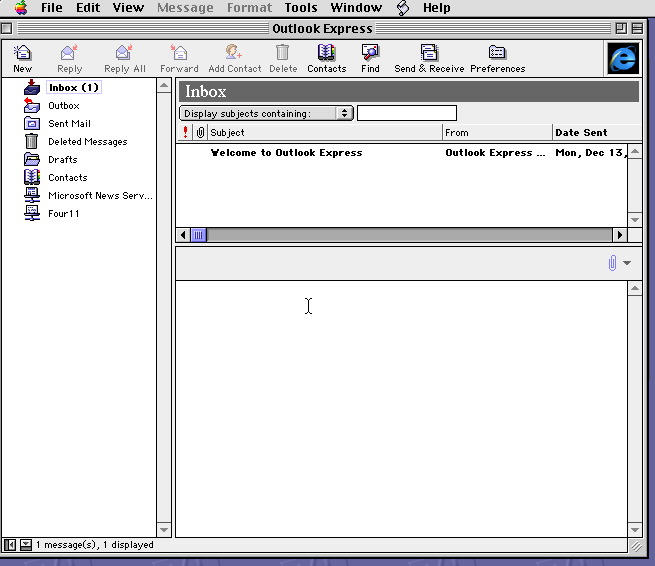Select the Microsoft News Server entry
The height and width of the screenshot is (566, 655).
click(100, 195)
